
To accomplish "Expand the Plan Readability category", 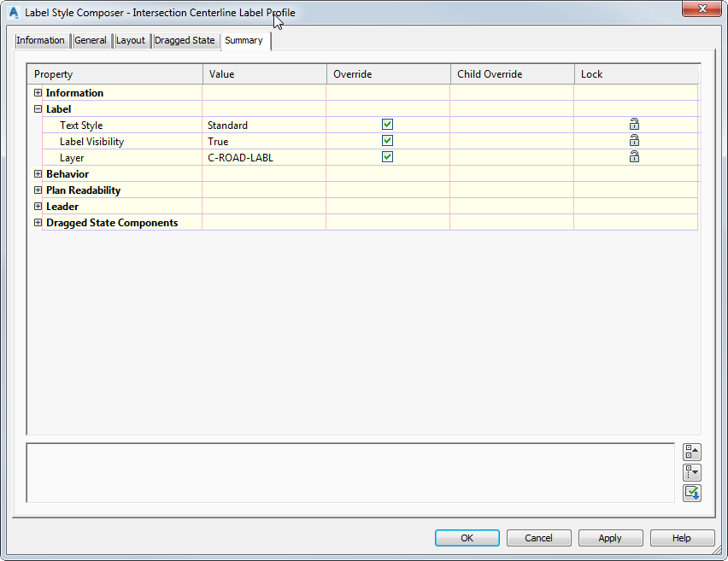I will point(38,190).
